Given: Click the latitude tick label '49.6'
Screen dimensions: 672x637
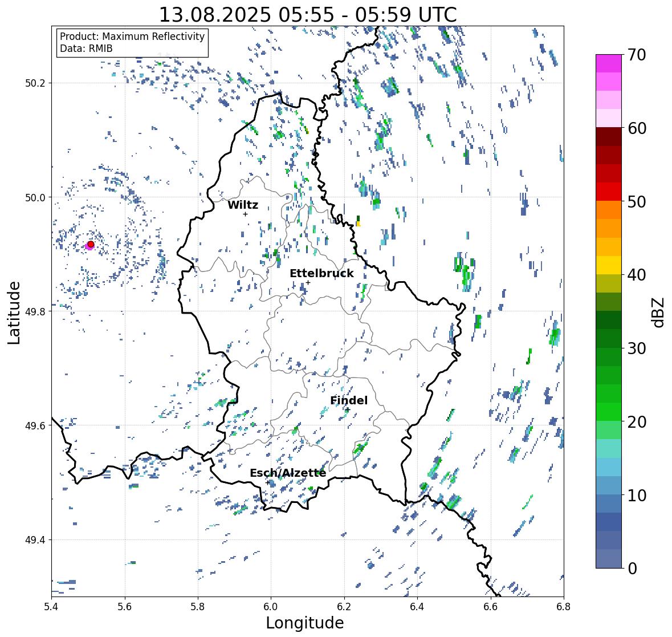Looking at the screenshot, I should [35, 425].
